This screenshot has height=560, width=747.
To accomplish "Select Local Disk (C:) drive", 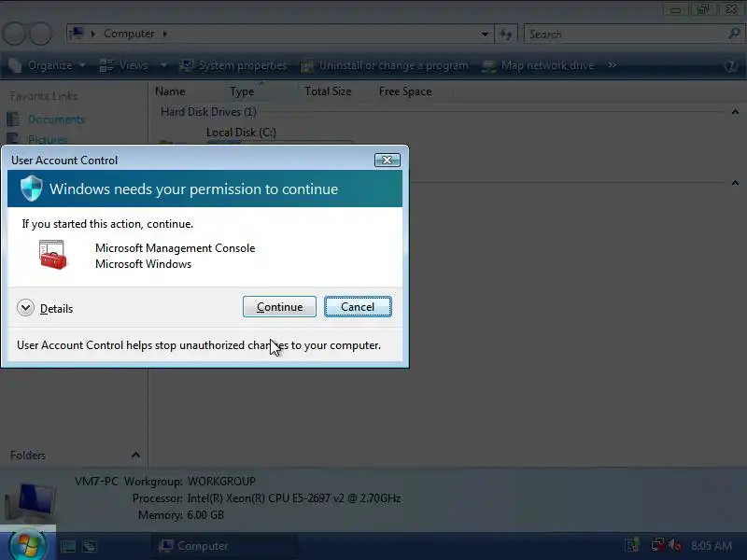I will (241, 133).
